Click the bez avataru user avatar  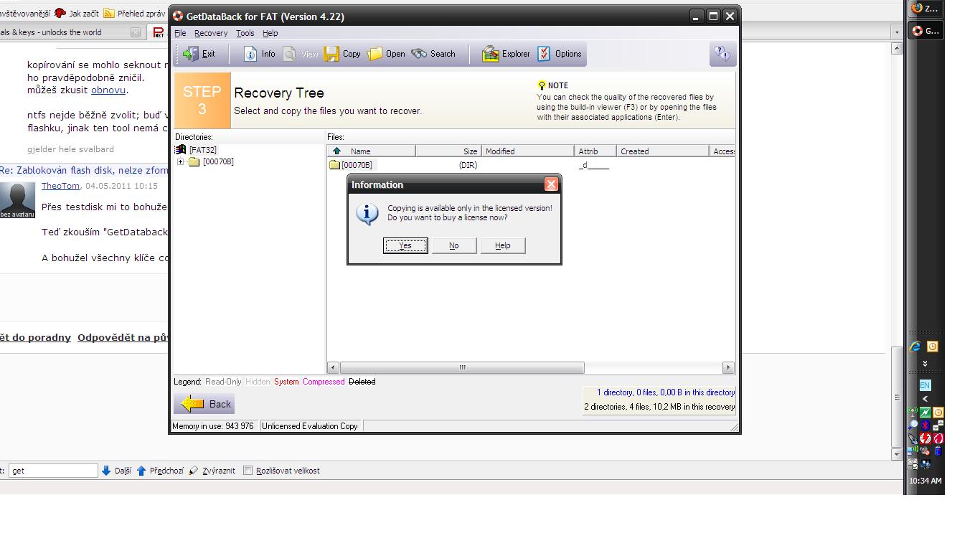coord(17,200)
